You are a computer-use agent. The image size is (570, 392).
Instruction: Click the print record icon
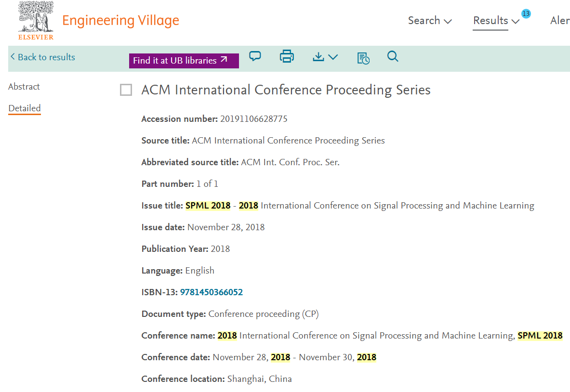(287, 56)
